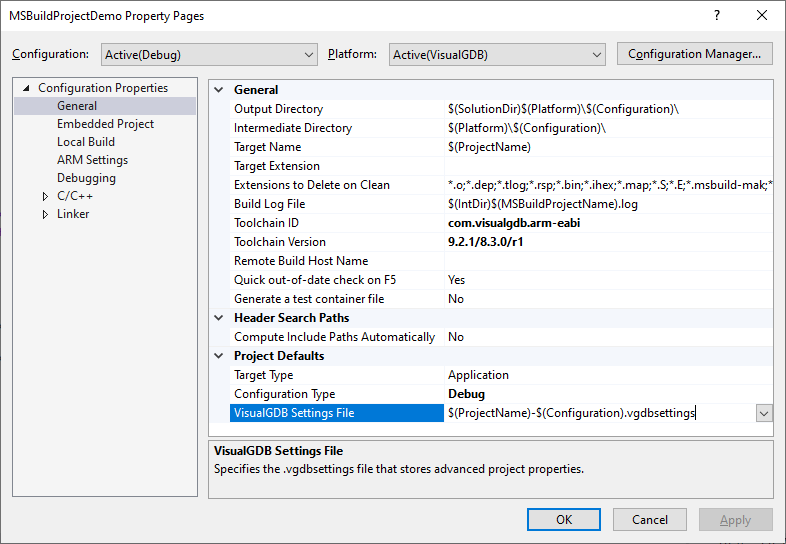Screen dimensions: 786x544
Task: Expand the Linker tree node
Action: coord(45,214)
